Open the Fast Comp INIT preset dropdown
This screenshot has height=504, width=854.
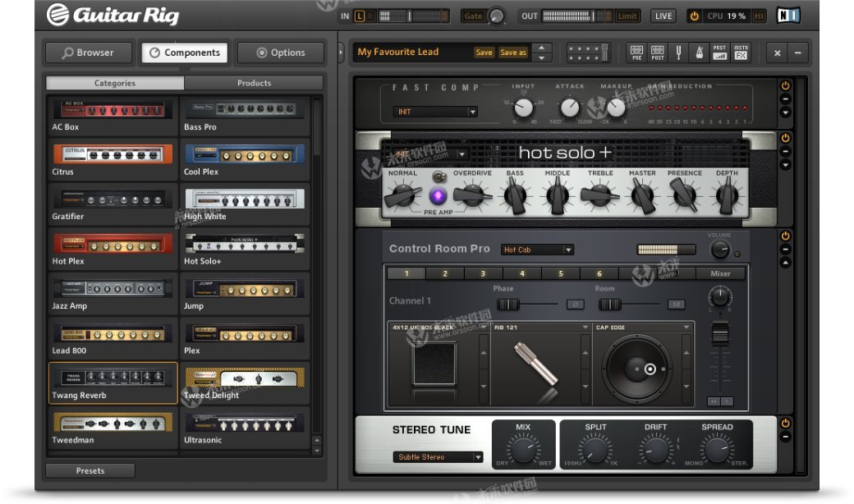(434, 112)
